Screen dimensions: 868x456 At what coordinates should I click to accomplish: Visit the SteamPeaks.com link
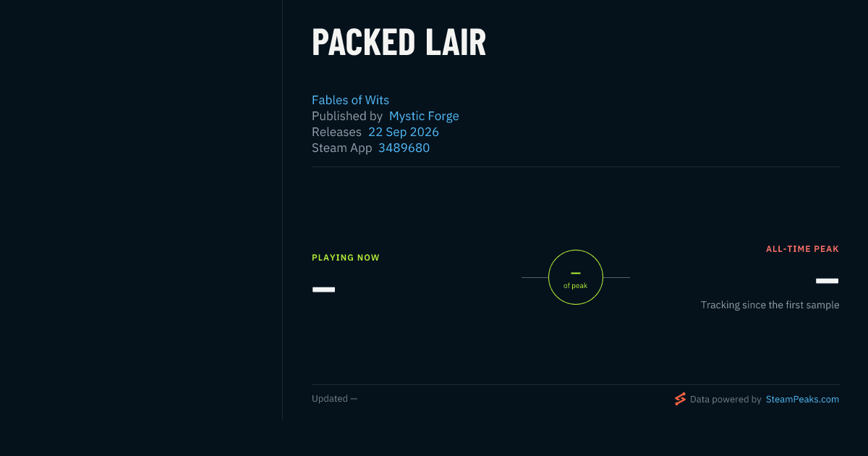(802, 399)
